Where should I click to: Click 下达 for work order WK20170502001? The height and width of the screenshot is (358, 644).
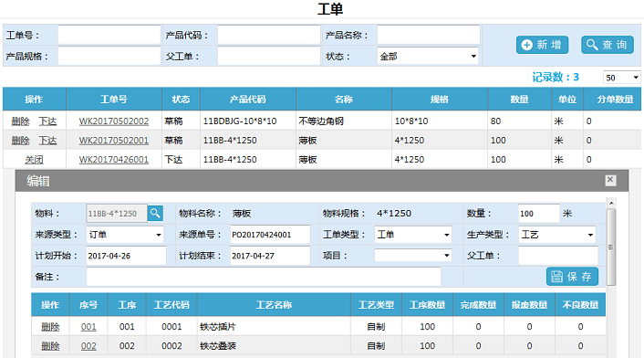[47, 141]
